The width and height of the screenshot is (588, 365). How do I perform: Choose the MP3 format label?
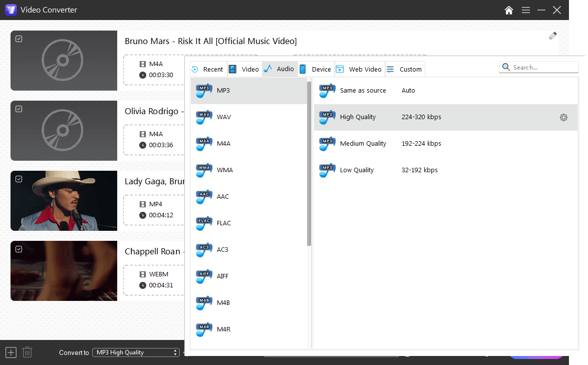223,91
